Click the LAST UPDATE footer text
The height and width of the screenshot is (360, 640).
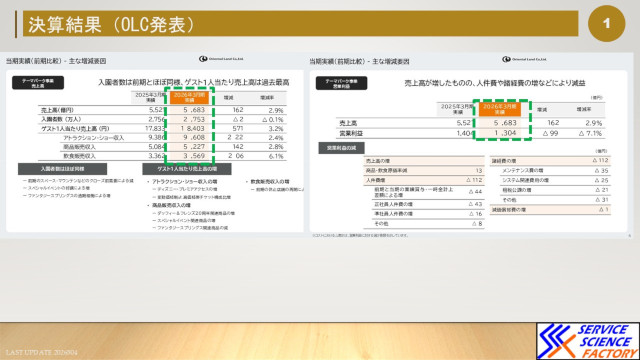(41, 352)
